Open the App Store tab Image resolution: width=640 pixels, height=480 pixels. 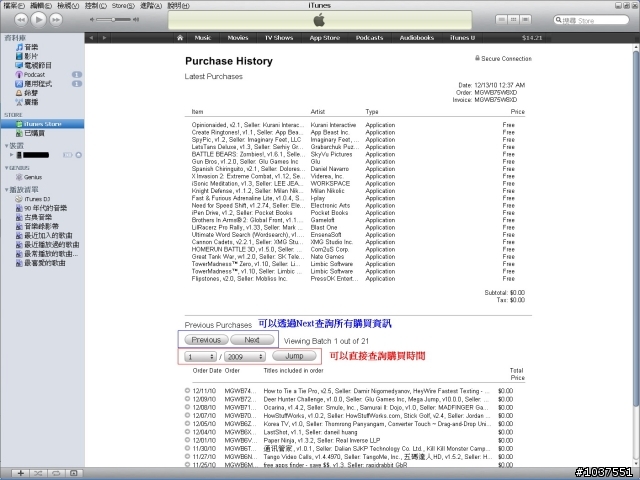[325, 38]
